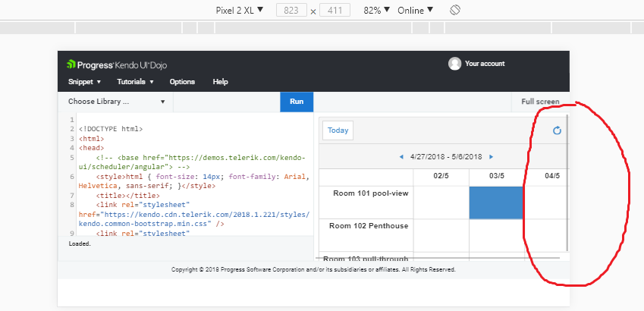
Task: Click the rotate device icon
Action: tap(455, 11)
